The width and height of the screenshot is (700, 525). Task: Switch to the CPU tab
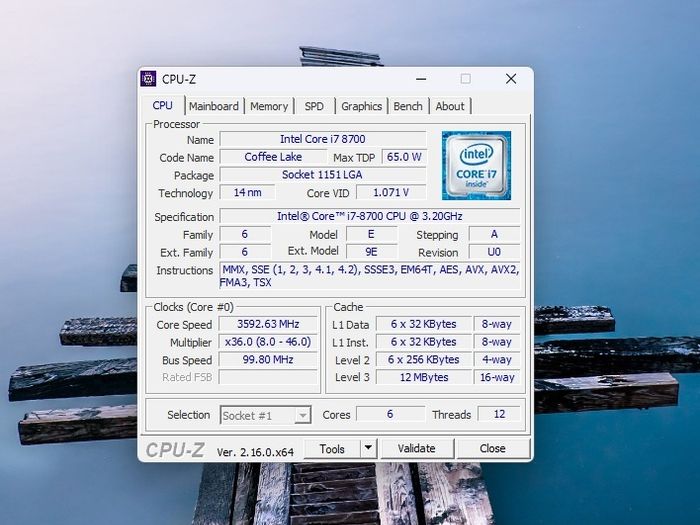(162, 106)
